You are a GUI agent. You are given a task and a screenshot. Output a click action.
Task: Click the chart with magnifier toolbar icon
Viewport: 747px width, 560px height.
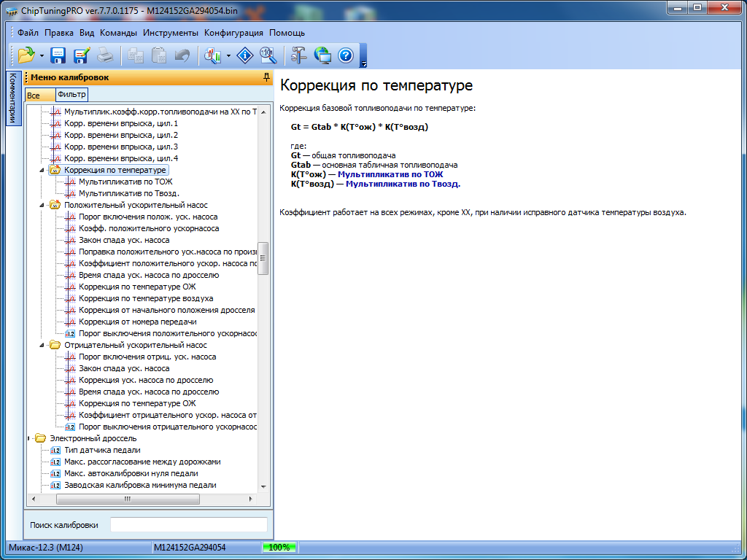(x=214, y=55)
